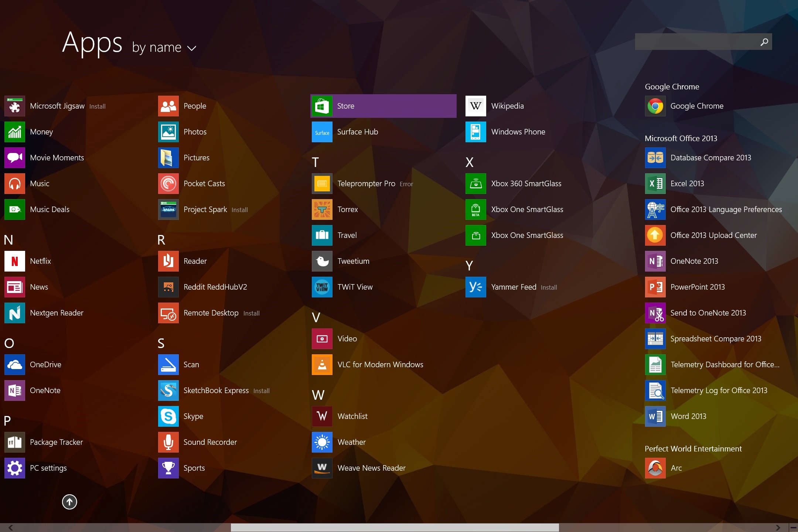The width and height of the screenshot is (798, 532).
Task: Launch Reddit ReddHubV2 icon
Action: click(168, 287)
